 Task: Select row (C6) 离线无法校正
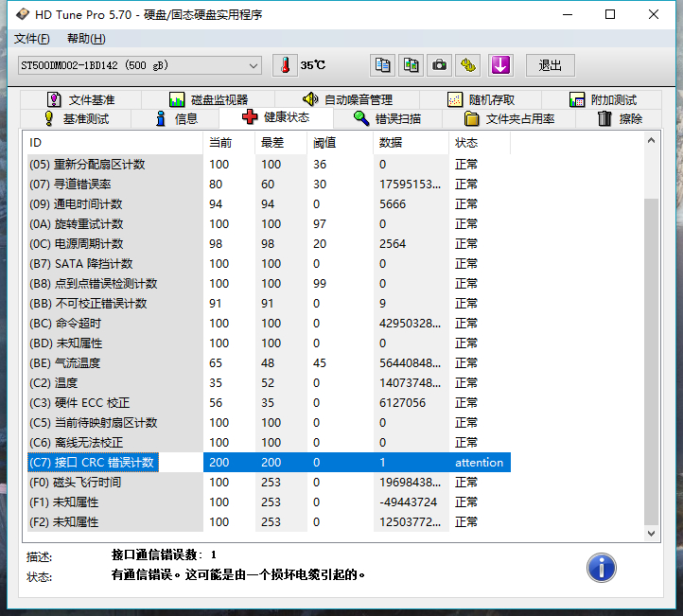pos(269,443)
